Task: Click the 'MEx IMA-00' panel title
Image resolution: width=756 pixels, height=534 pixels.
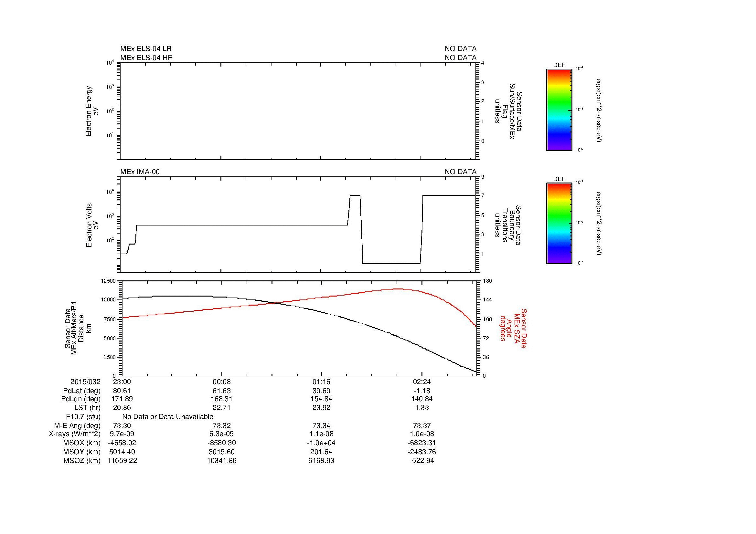Action: tap(140, 172)
